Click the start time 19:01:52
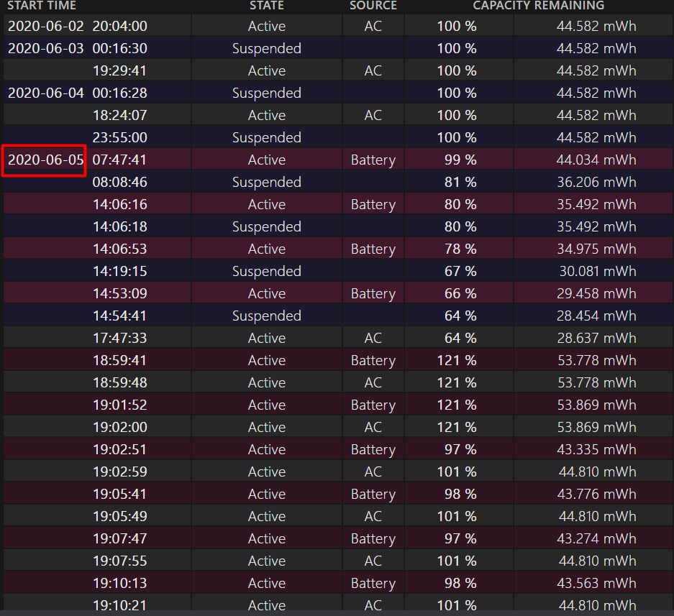The image size is (674, 616). coord(120,405)
